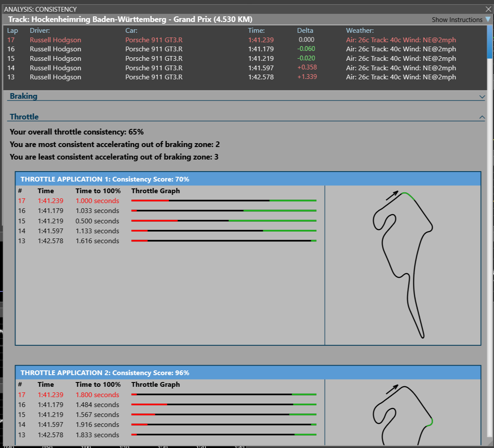Open the Show Instructions dropdown arrow
Viewport: 494px width, 448px height.
488,19
